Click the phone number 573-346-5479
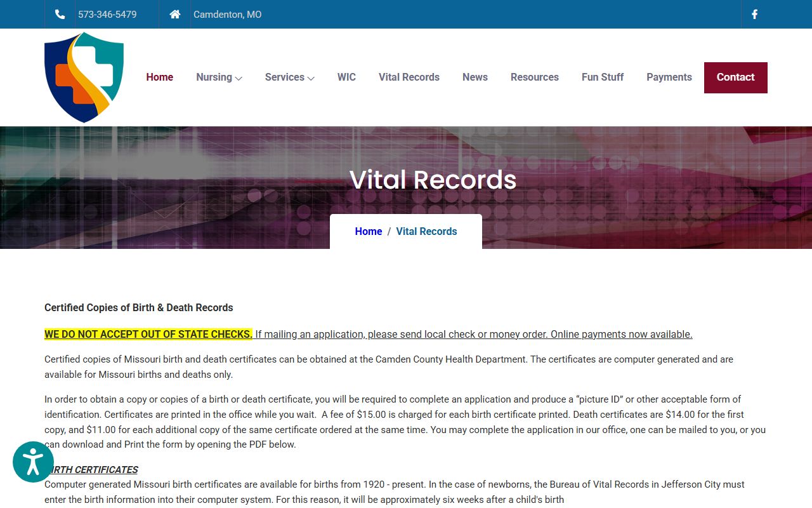 [x=107, y=14]
